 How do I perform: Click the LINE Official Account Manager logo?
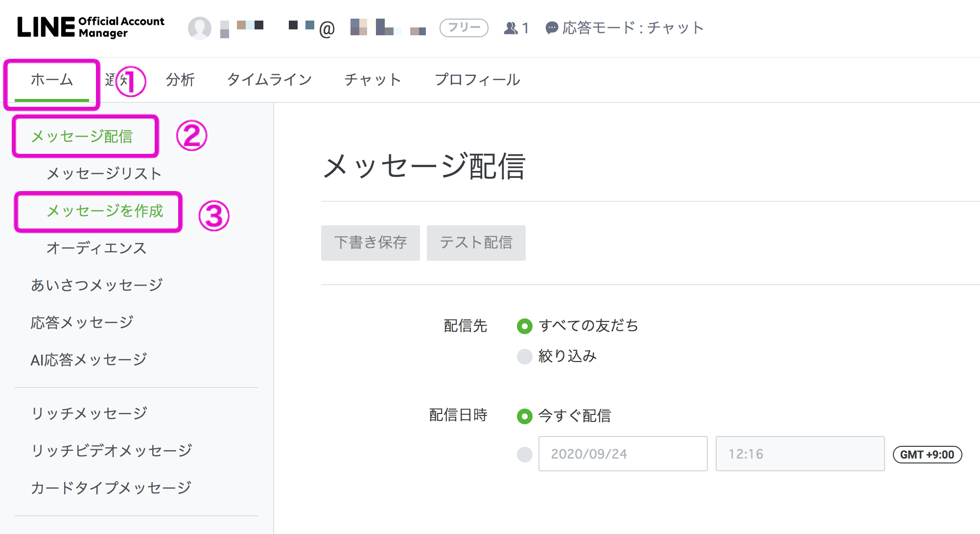(91, 27)
